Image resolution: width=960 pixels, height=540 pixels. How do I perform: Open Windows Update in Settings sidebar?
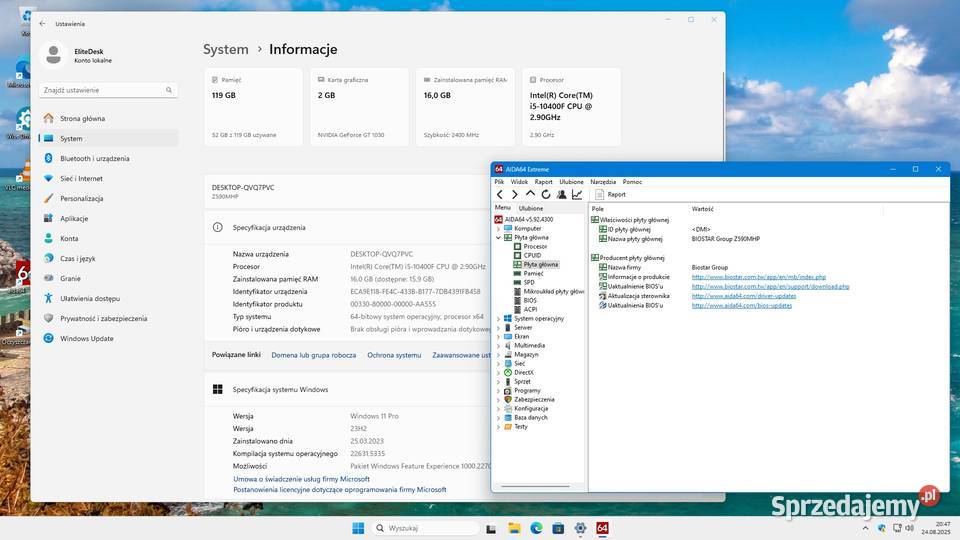click(x=109, y=339)
